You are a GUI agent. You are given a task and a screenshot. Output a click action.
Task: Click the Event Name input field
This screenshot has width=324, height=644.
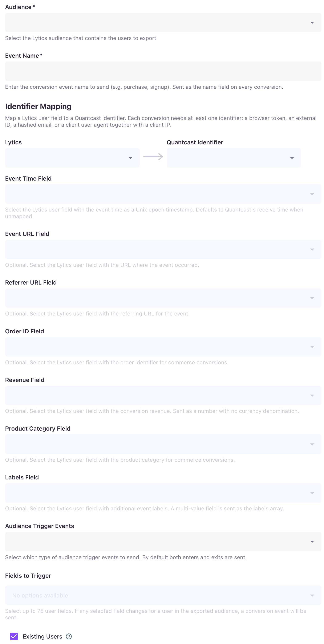click(163, 71)
